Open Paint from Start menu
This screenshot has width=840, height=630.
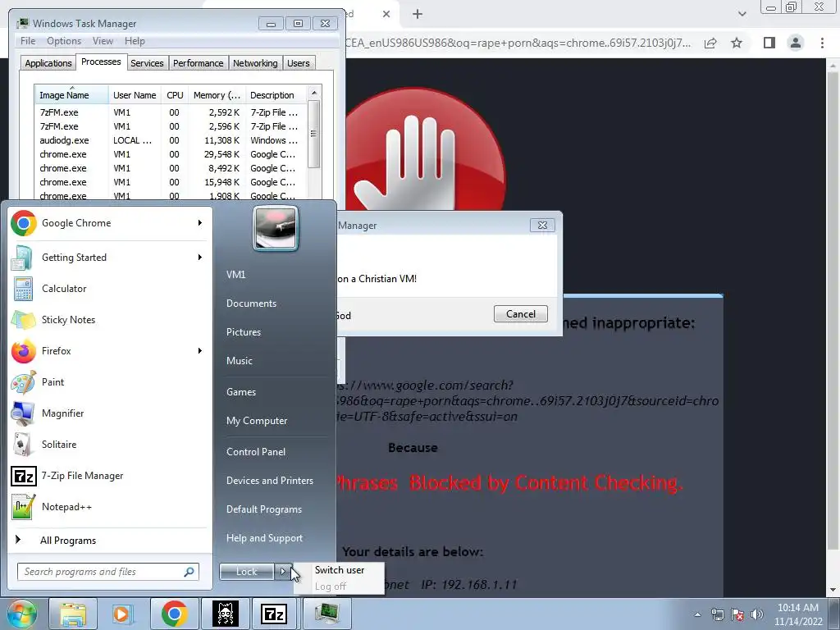coord(109,382)
